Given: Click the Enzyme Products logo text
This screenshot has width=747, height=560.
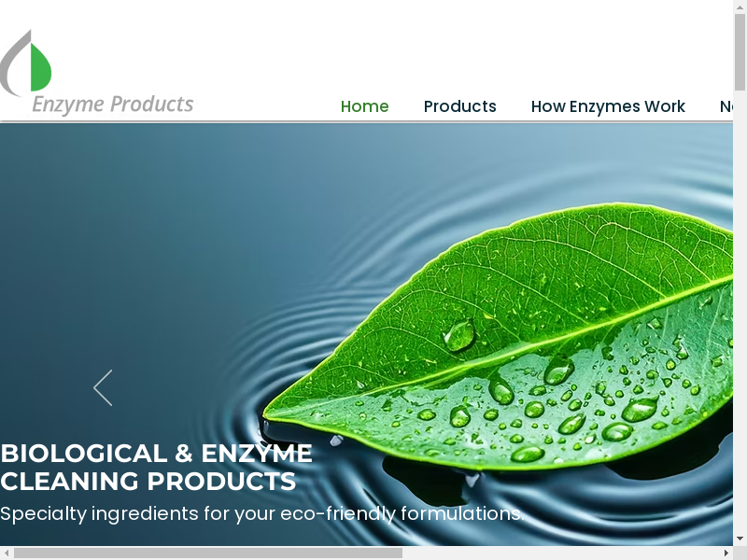Looking at the screenshot, I should point(112,105).
